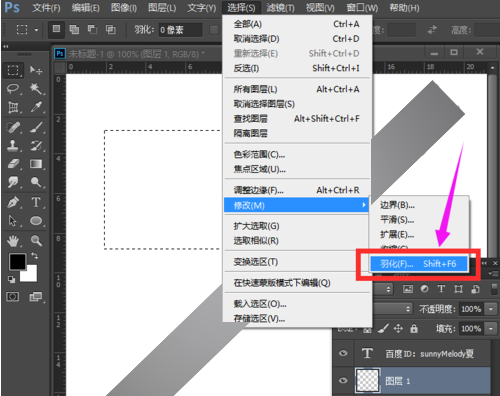Choose 变换选区(T) menu entry
The height and width of the screenshot is (396, 500).
point(297,262)
